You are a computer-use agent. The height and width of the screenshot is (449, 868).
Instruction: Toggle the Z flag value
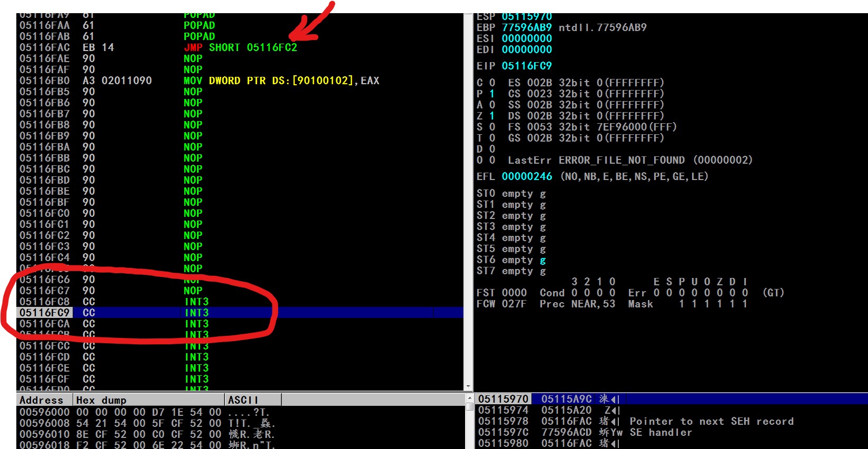click(x=492, y=116)
